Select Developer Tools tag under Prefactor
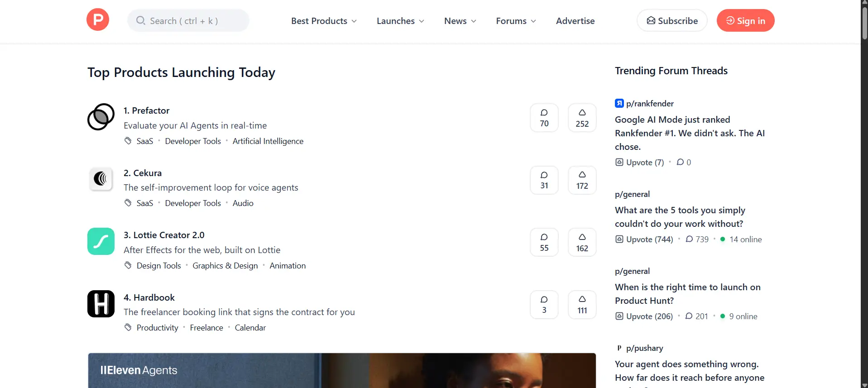868x388 pixels. click(193, 141)
